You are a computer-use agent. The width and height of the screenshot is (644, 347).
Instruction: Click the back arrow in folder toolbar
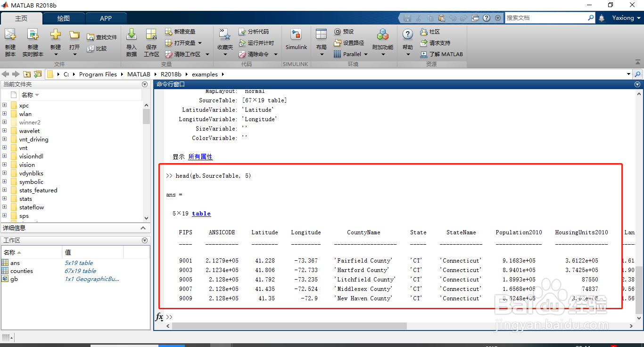click(6, 74)
